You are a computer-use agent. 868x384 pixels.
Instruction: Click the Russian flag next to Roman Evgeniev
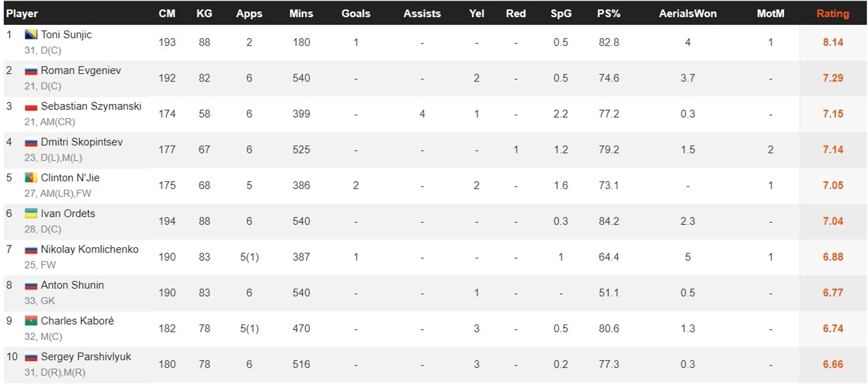click(x=31, y=71)
